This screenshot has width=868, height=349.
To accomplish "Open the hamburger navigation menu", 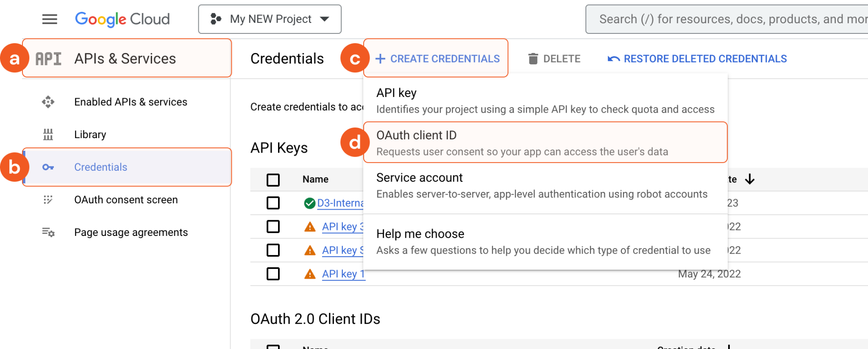I will (50, 19).
